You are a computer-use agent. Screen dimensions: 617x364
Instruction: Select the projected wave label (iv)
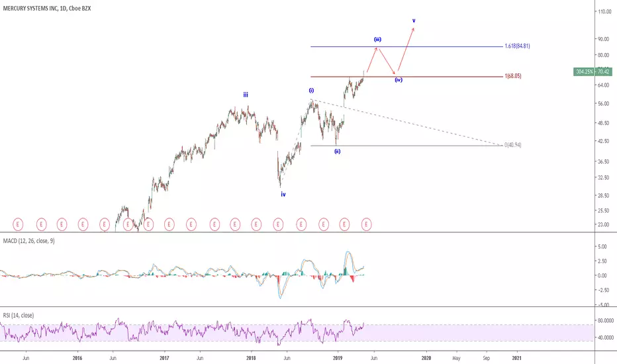tap(399, 80)
